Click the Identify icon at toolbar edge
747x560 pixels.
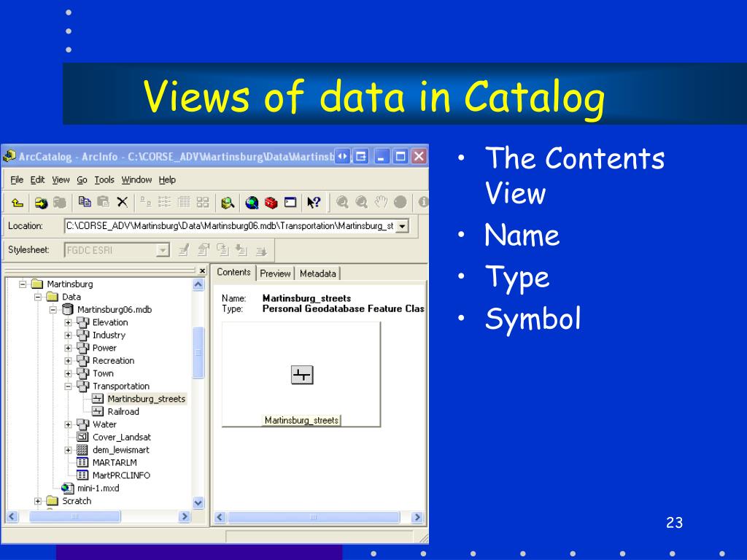(423, 202)
